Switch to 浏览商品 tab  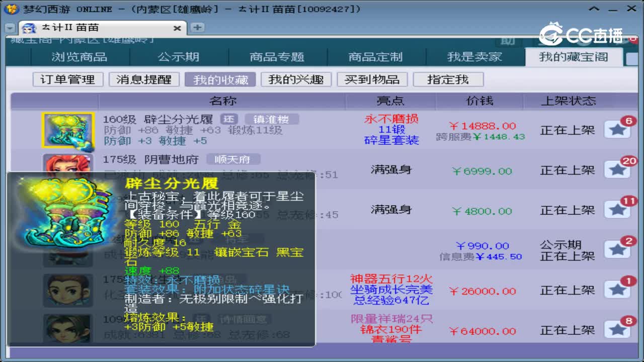pyautogui.click(x=79, y=57)
